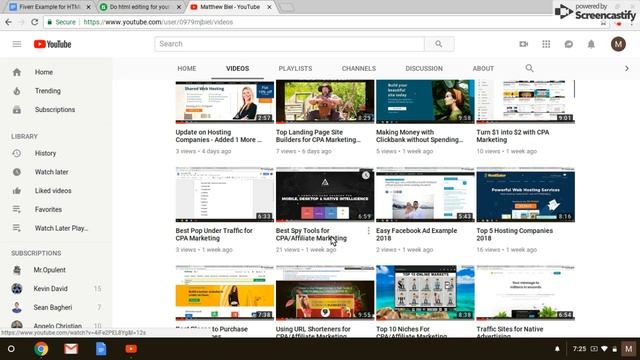Open Update on Hosting Companies video title
640x360 pixels.
(218, 136)
